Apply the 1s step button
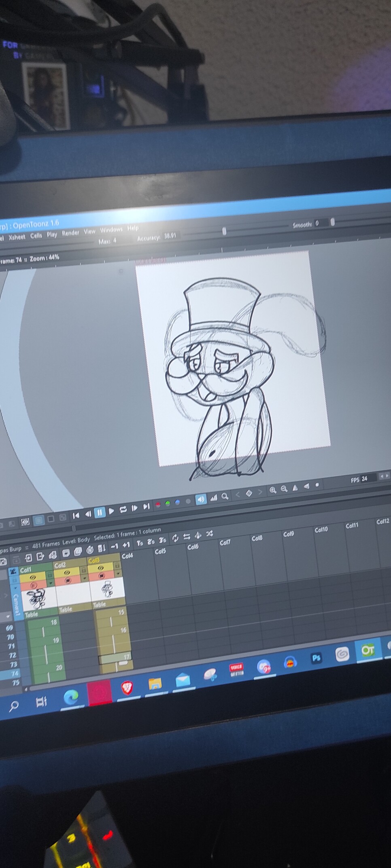The height and width of the screenshot is (868, 391). pyautogui.click(x=140, y=543)
